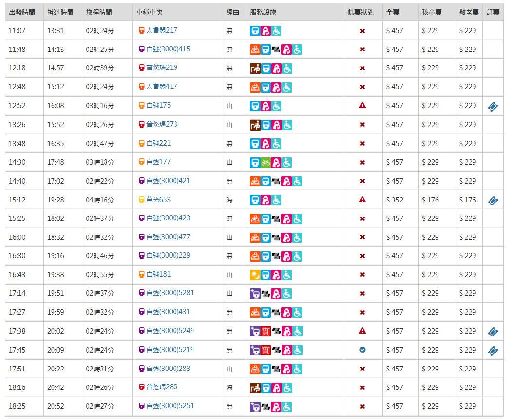
Task: Click the brown table-seat icon for 普悠瑪219
Action: [255, 68]
